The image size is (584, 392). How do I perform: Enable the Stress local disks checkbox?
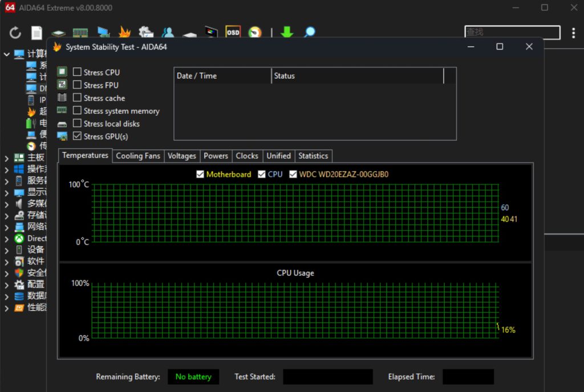point(77,123)
